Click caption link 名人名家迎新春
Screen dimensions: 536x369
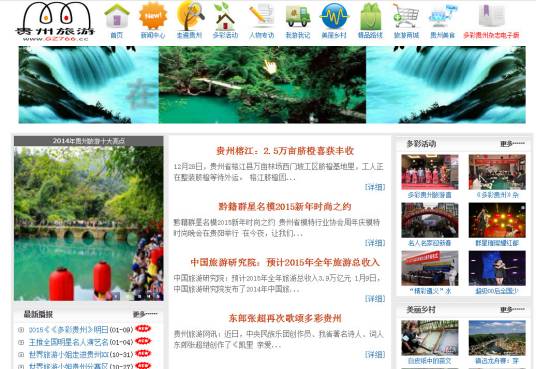(x=430, y=243)
